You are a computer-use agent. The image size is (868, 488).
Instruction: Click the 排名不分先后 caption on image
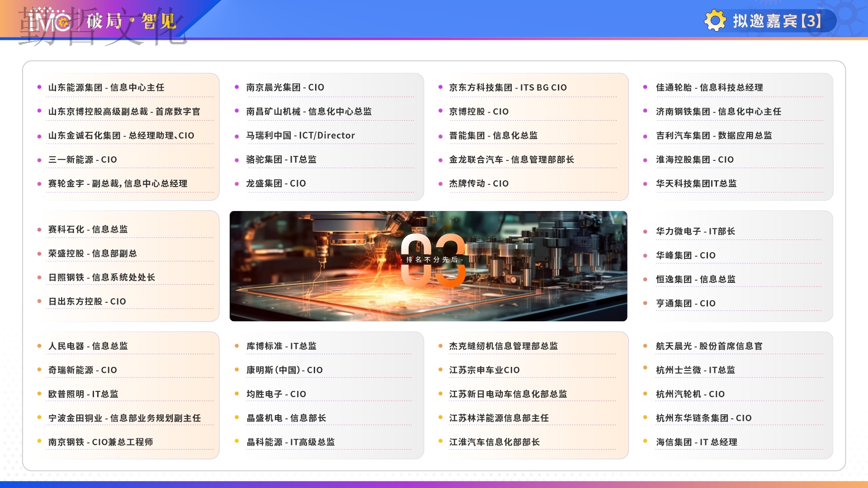(432, 260)
